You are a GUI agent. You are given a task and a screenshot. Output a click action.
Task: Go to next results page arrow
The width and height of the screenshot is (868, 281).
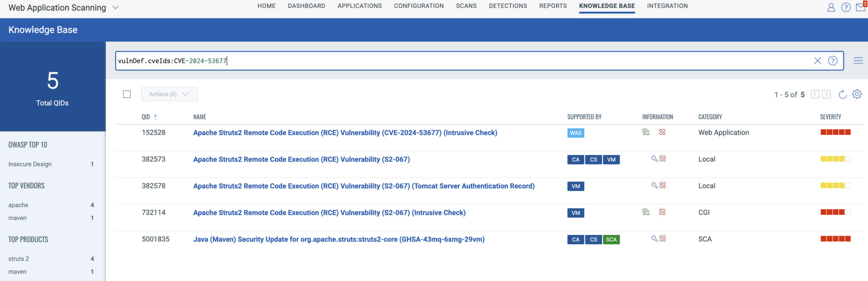coord(826,94)
